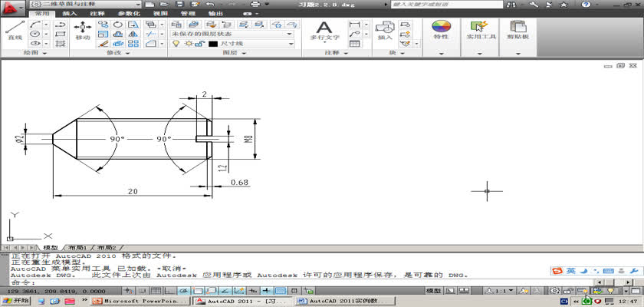Select the Line (直线) drawing tool
This screenshot has height=307, width=644.
[15, 30]
